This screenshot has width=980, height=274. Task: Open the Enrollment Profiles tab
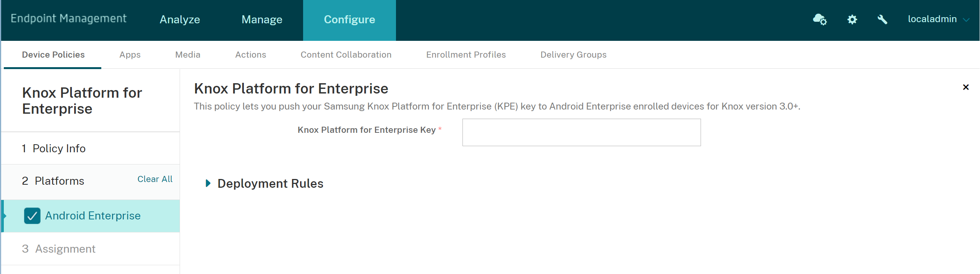(466, 55)
